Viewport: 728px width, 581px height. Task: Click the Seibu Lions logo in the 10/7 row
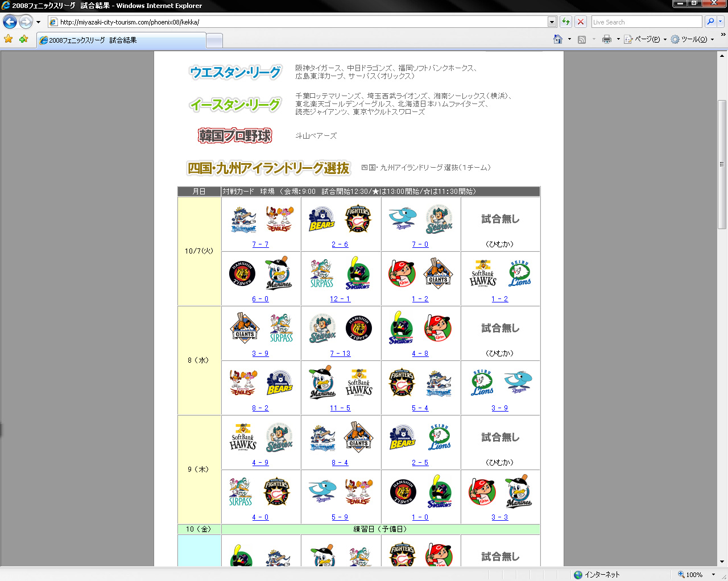(x=520, y=274)
